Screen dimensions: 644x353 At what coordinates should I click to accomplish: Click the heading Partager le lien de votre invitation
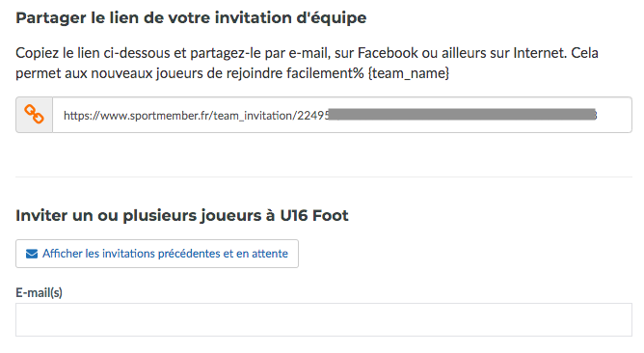pyautogui.click(x=191, y=18)
